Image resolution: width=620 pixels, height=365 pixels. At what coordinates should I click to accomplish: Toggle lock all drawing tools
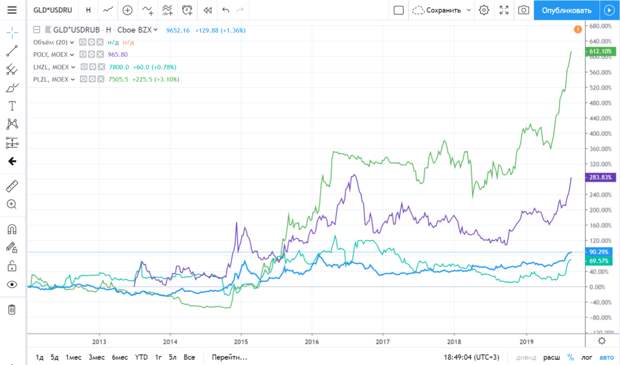12,266
